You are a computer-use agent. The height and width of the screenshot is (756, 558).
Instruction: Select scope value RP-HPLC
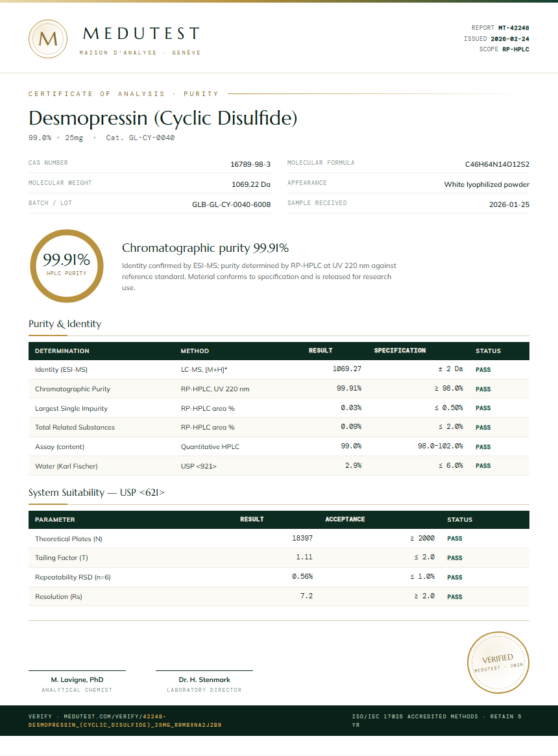(516, 49)
